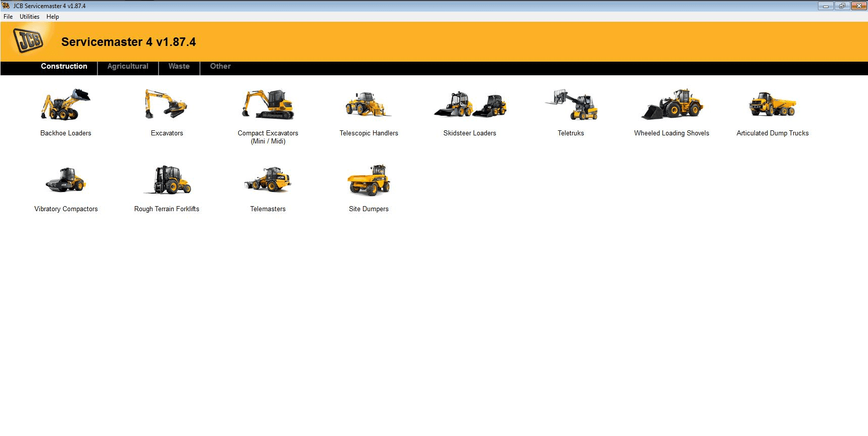Screen dimensions: 868x436
Task: Choose the Telescopic Handlers machine icon
Action: [x=368, y=105]
